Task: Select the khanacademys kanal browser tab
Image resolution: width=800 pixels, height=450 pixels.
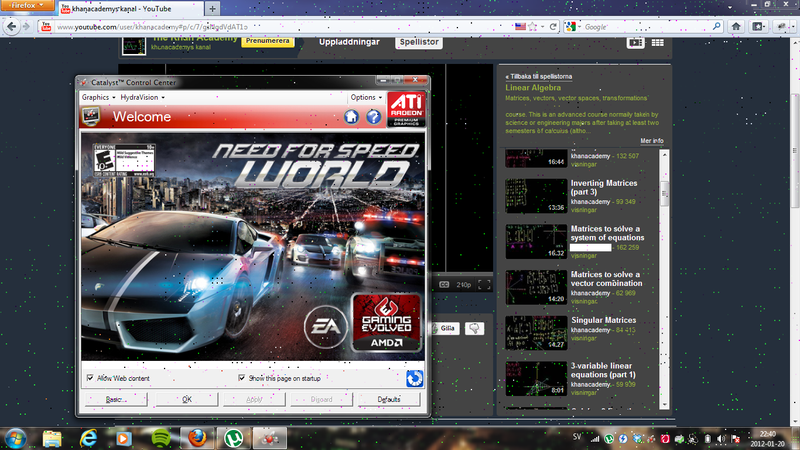Action: tap(130, 9)
